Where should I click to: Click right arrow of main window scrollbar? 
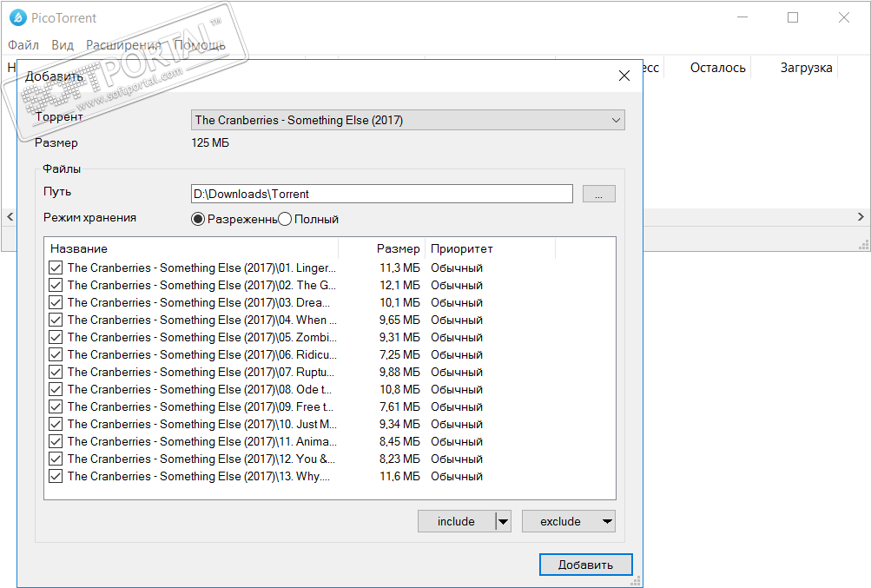(x=861, y=217)
